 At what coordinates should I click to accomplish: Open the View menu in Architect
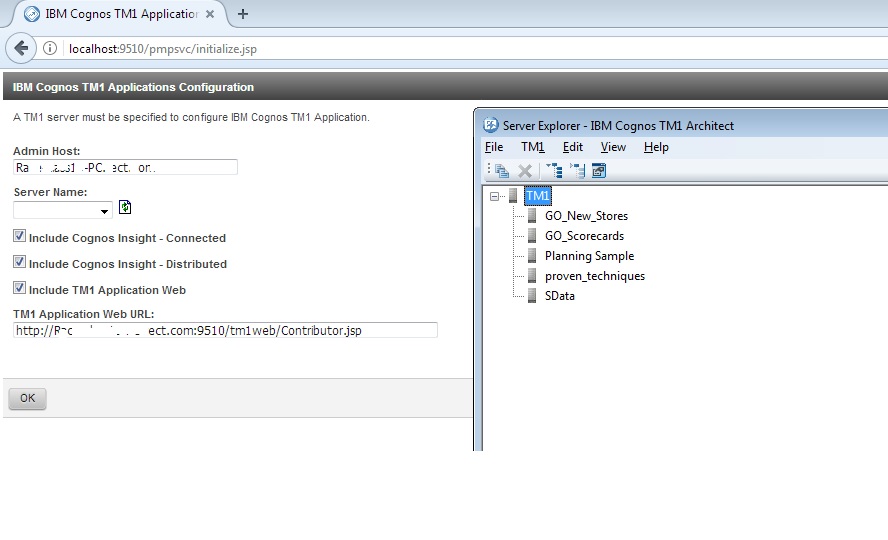(x=613, y=147)
